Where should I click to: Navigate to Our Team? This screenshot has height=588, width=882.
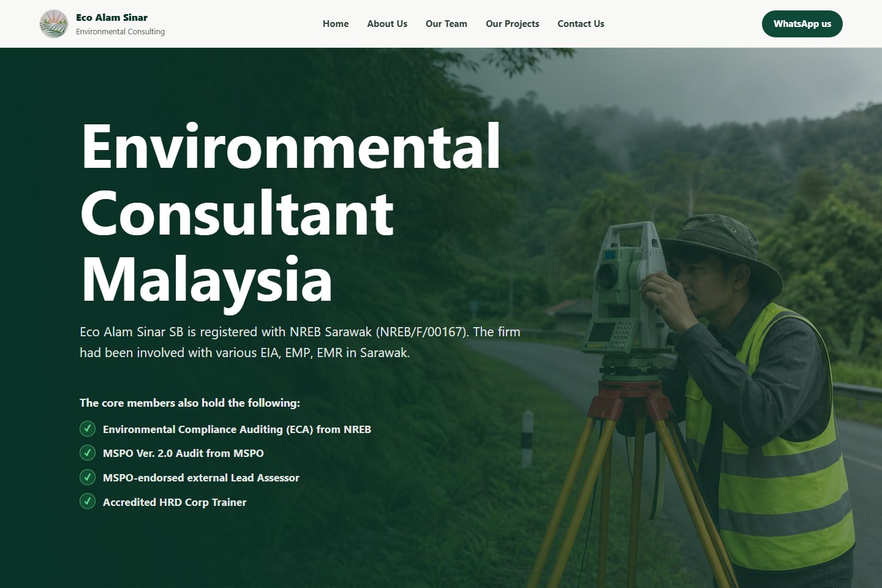click(x=447, y=24)
